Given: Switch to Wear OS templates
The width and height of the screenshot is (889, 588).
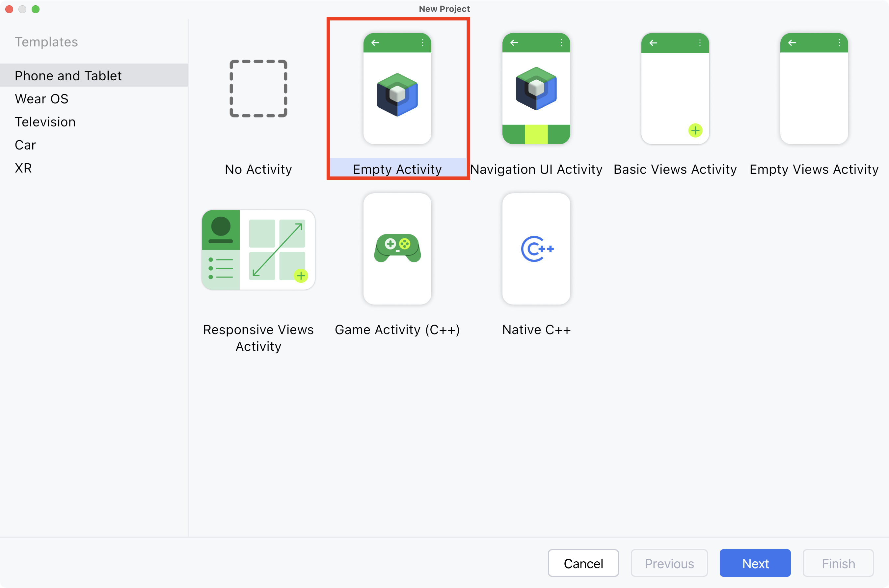Looking at the screenshot, I should pos(41,99).
